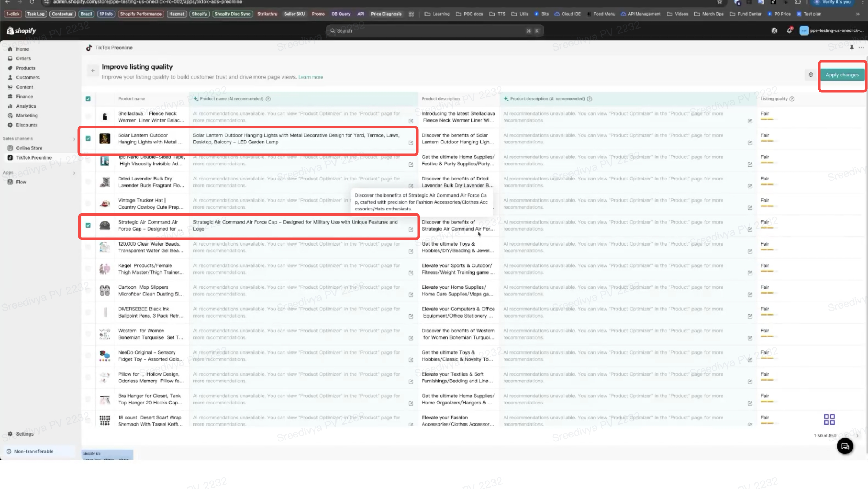Uncheck the Solar Lantern product checkbox
Image resolution: width=868 pixels, height=489 pixels.
(x=88, y=138)
